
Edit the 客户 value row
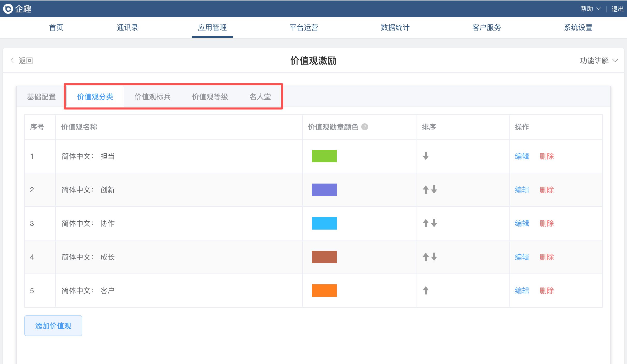click(522, 291)
